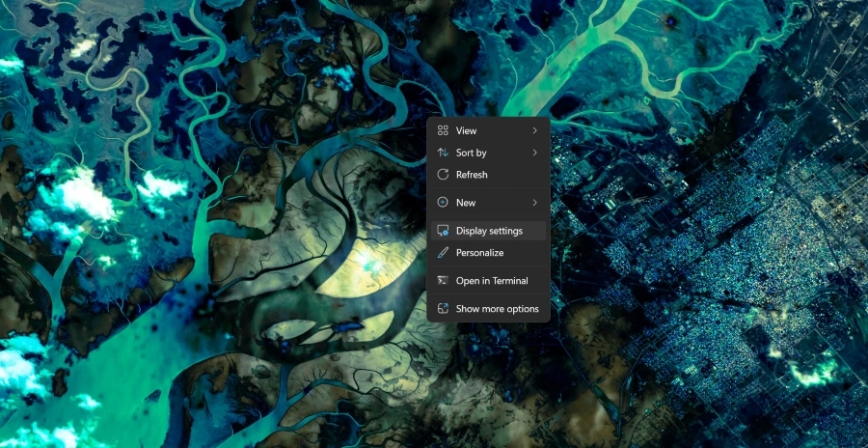Choose Refresh from the context menu
This screenshot has width=868, height=448.
488,175
